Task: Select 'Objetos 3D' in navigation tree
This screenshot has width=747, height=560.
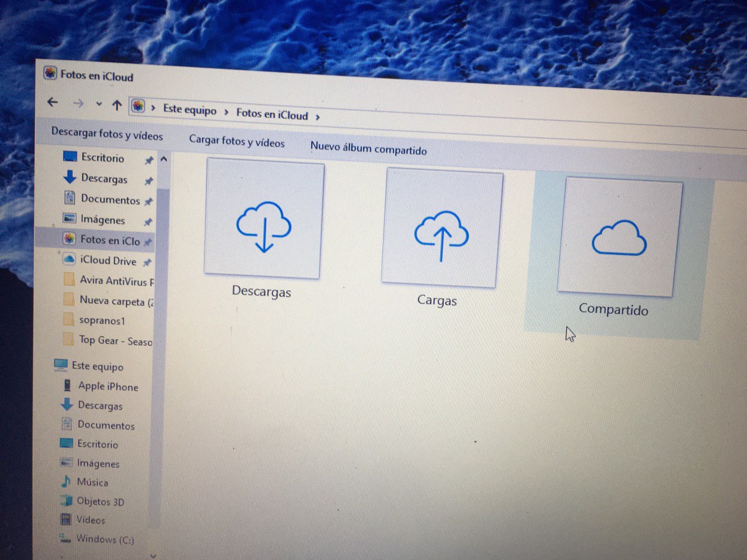Action: point(100,501)
